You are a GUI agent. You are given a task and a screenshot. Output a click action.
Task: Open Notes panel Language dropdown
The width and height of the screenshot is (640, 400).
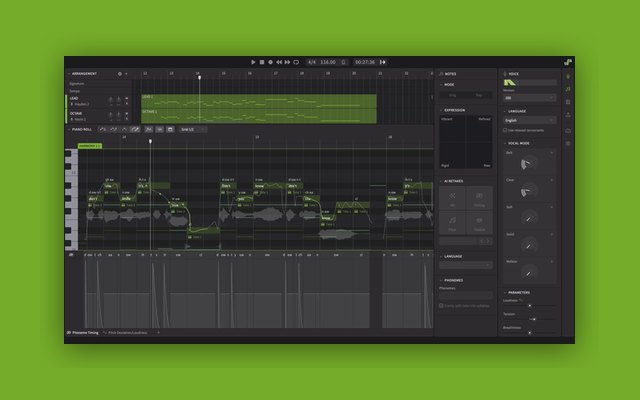[466, 265]
